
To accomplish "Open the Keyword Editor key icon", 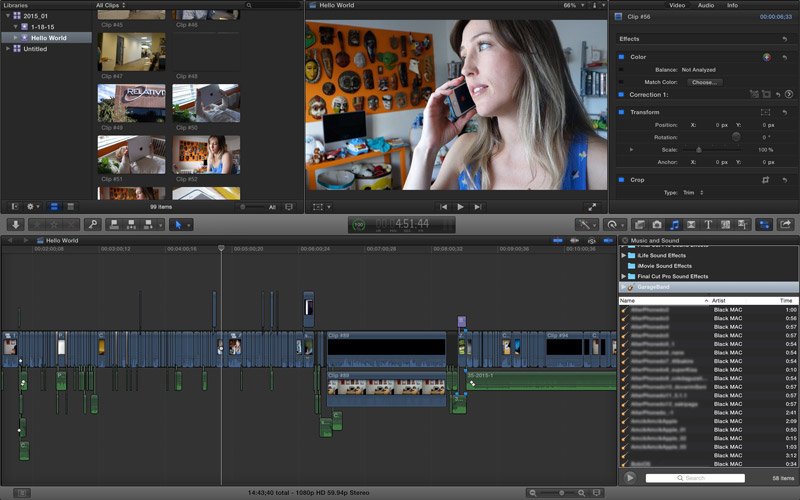I will coord(93,224).
